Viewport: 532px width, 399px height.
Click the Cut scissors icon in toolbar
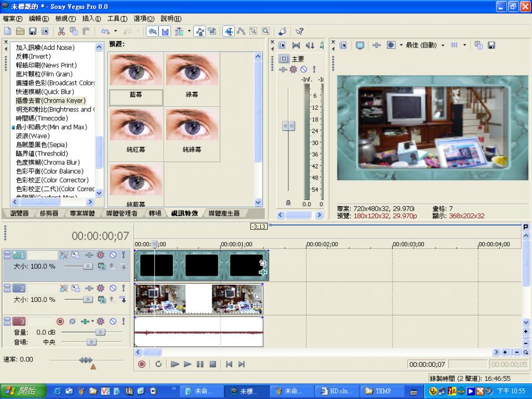coord(61,32)
